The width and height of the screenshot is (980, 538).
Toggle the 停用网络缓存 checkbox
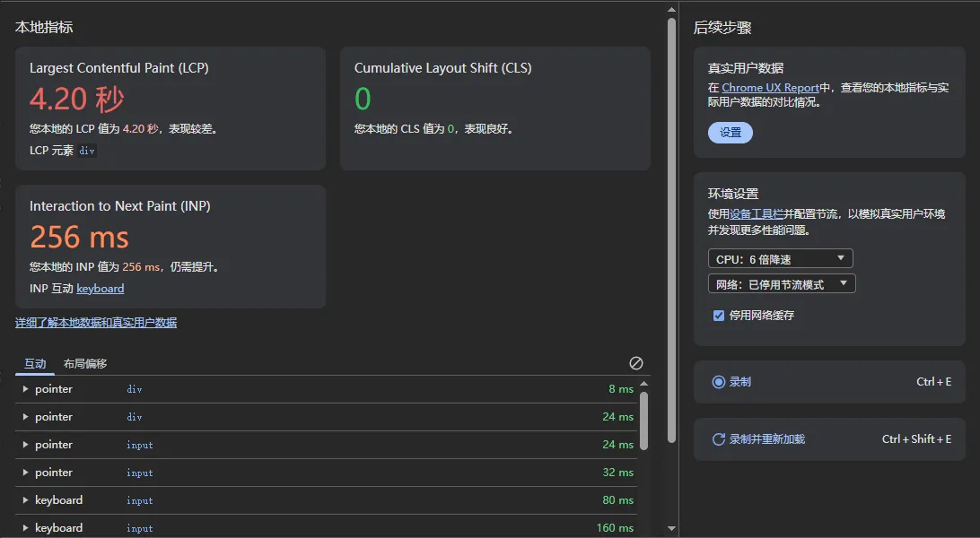(718, 316)
